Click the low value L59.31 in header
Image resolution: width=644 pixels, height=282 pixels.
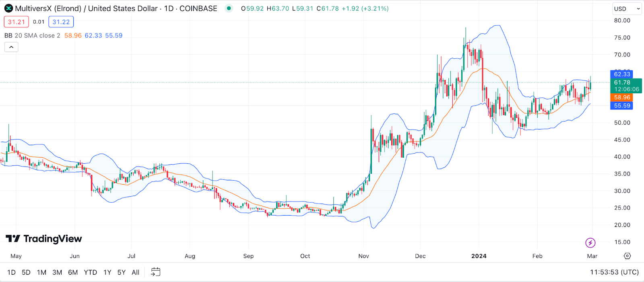(303, 8)
